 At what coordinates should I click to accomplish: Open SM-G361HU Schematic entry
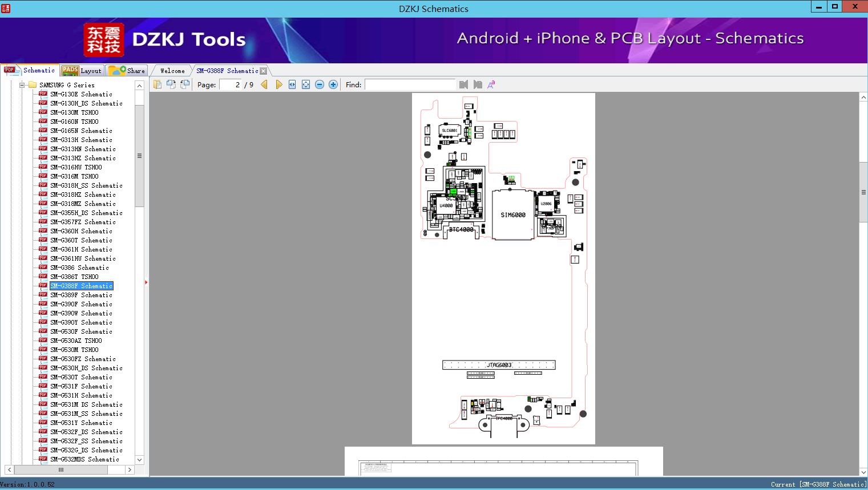pyautogui.click(x=83, y=258)
